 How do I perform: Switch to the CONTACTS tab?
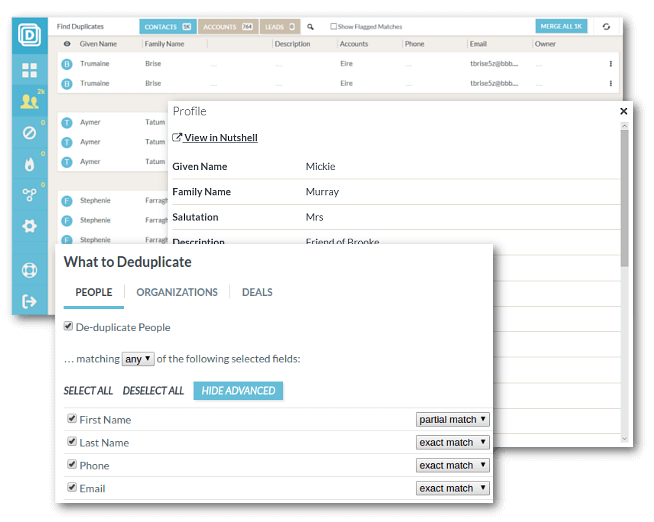click(x=168, y=27)
